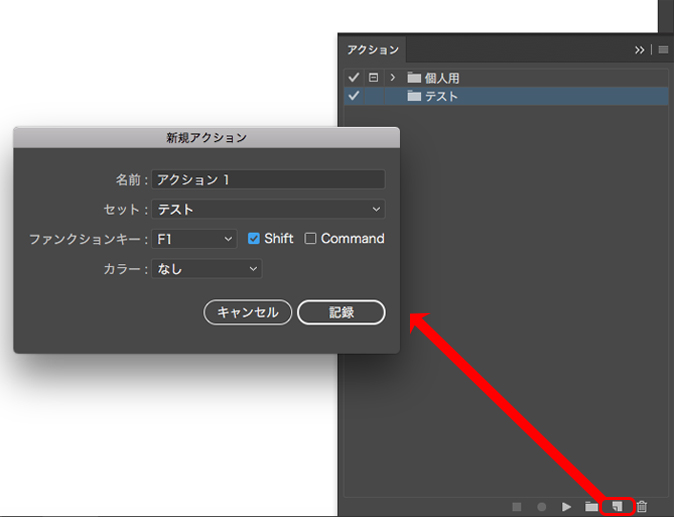Toggle the checkmark for 個人用 set
Screen dimensions: 674x518
(353, 77)
